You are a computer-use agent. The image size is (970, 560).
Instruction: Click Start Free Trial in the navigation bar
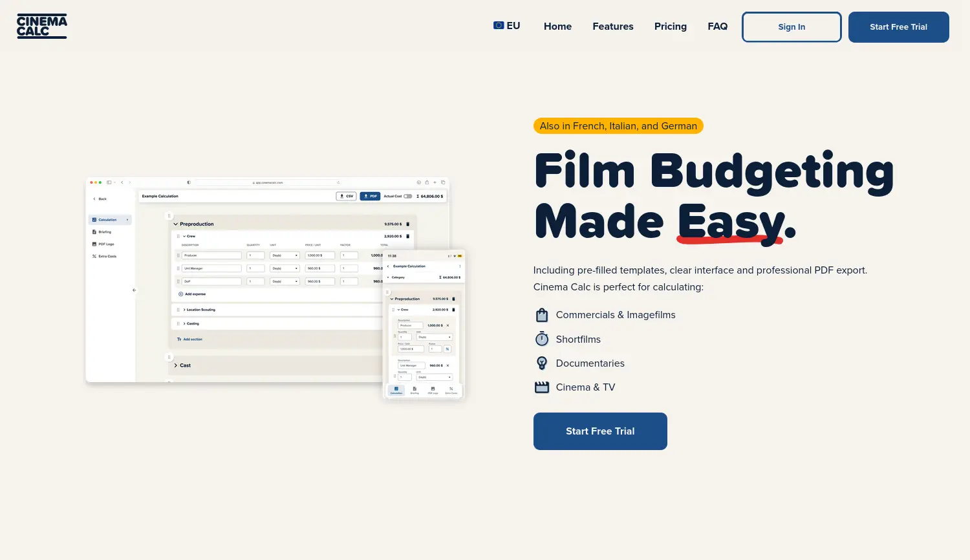tap(899, 27)
